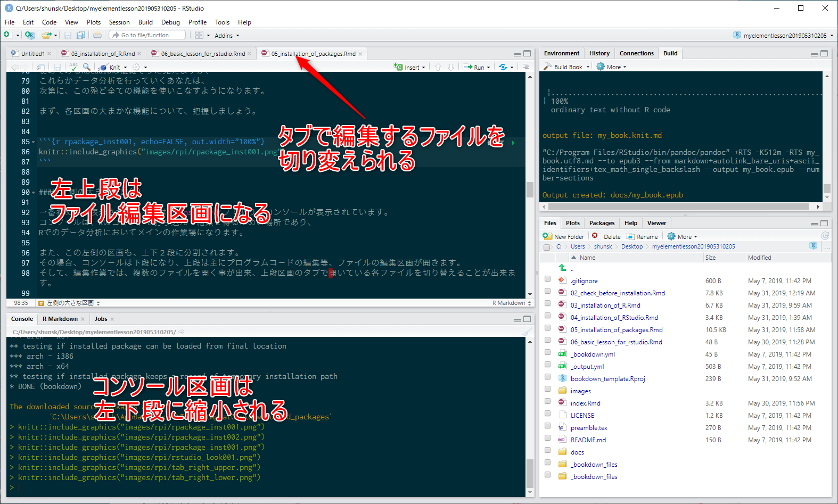Check the box for 02_check_before_installation.Rmd
This screenshot has width=838, height=504.
(547, 291)
